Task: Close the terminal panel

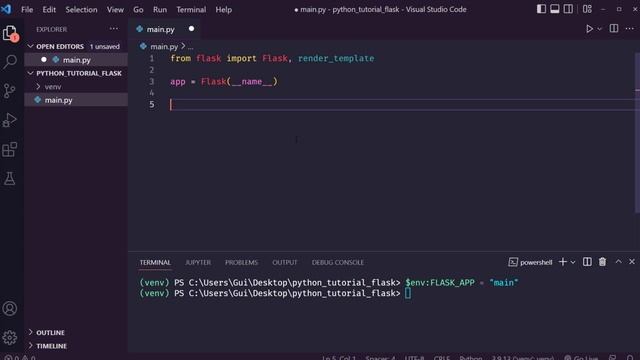Action: pyautogui.click(x=632, y=262)
